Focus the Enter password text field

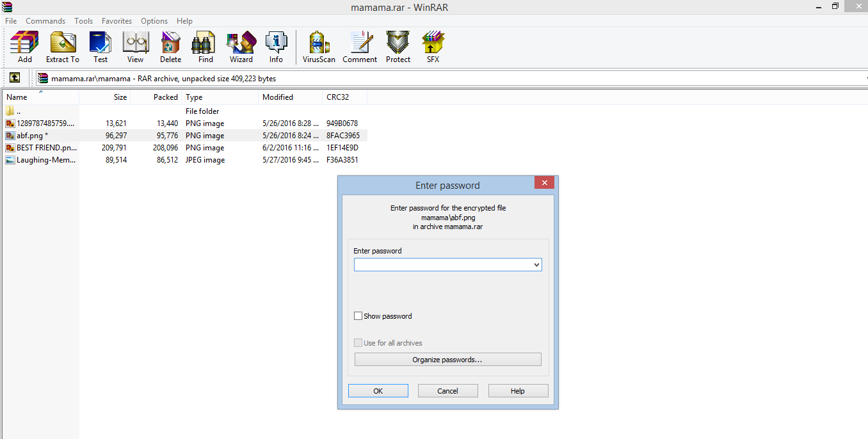pyautogui.click(x=447, y=265)
